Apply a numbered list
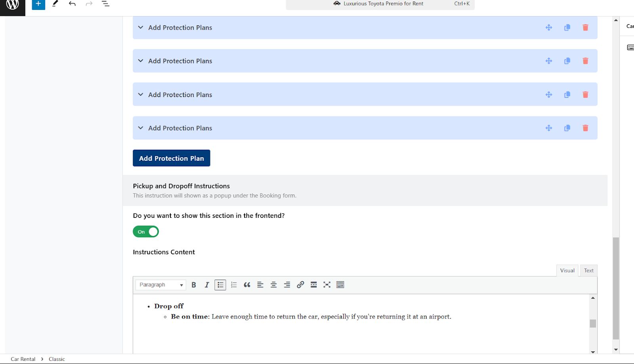634x364 pixels. 234,285
